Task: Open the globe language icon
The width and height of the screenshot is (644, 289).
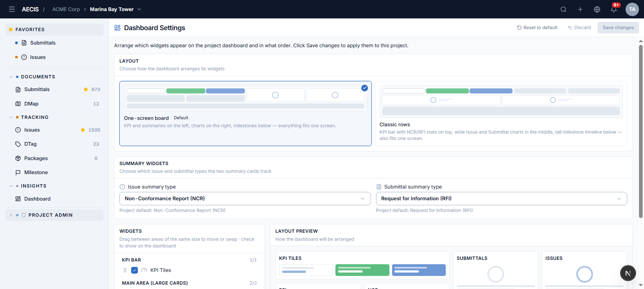Action: pos(597,9)
